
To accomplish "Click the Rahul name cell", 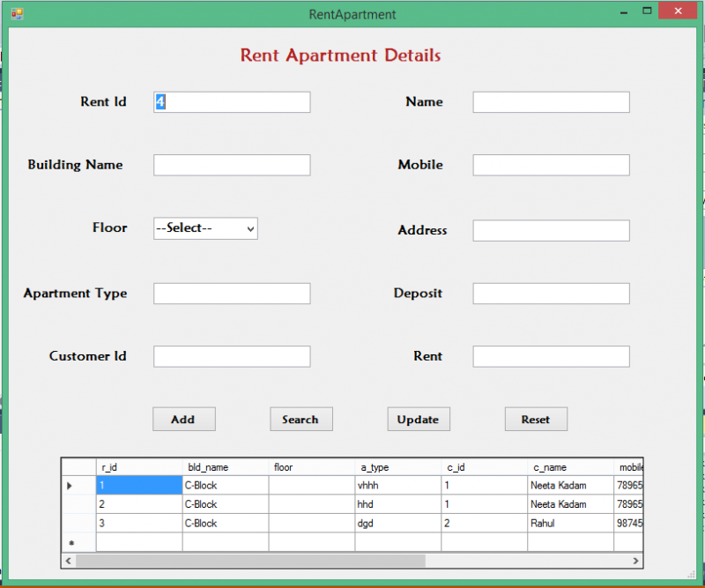I will tap(571, 524).
